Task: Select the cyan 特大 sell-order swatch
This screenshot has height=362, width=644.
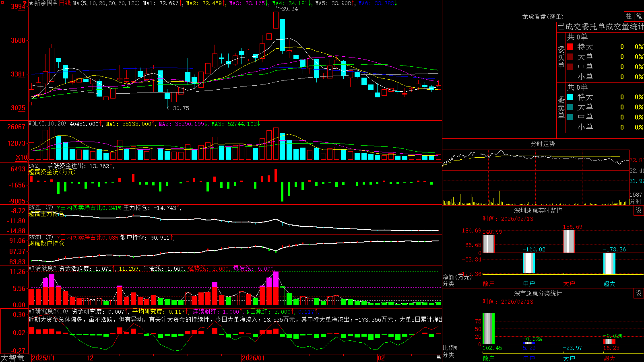Action: point(570,97)
